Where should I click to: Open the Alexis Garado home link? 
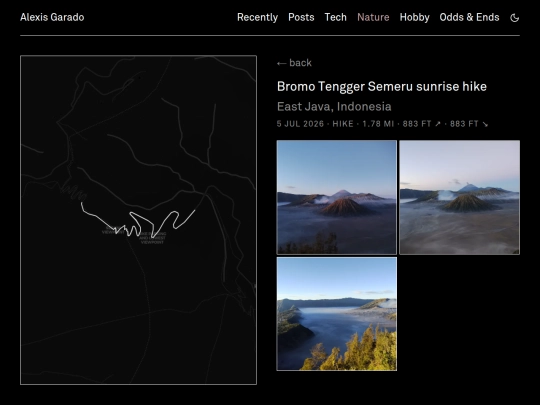pyautogui.click(x=52, y=17)
